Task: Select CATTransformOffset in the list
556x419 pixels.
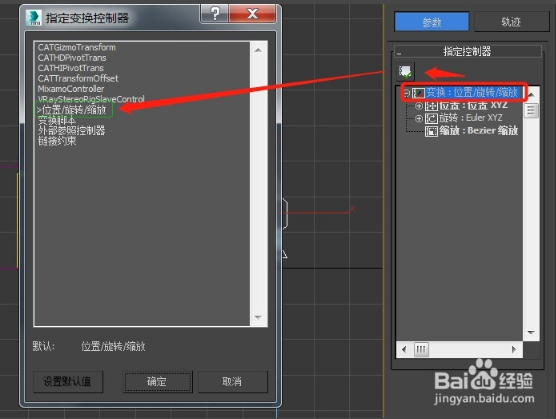Action: click(78, 78)
